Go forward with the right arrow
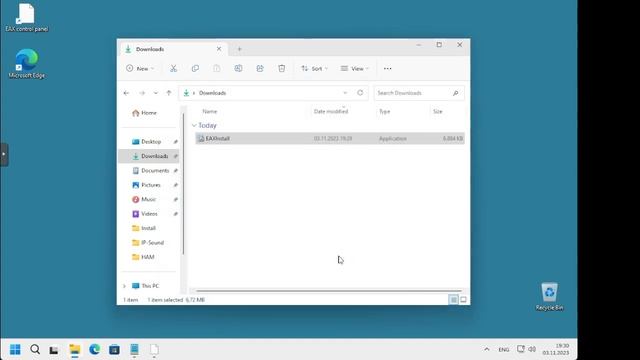The image size is (640, 360). [142, 93]
